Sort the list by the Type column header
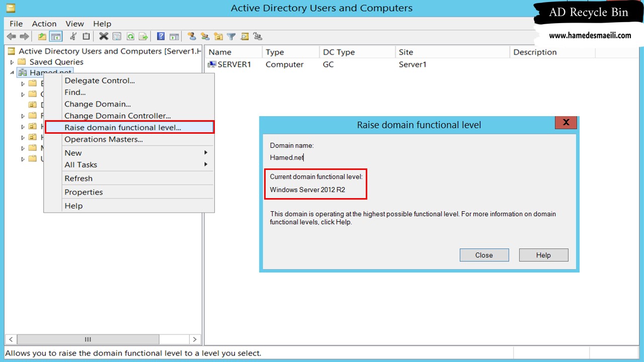 pos(291,52)
